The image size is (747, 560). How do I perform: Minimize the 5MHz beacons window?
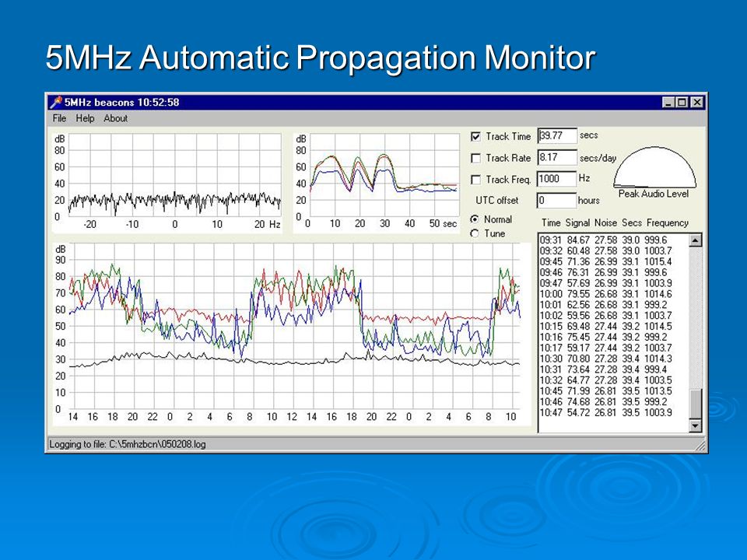click(669, 102)
